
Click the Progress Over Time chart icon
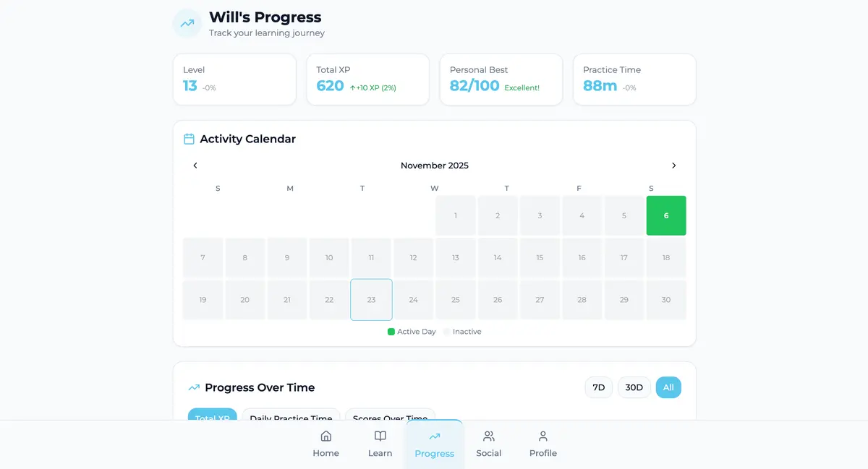[194, 387]
